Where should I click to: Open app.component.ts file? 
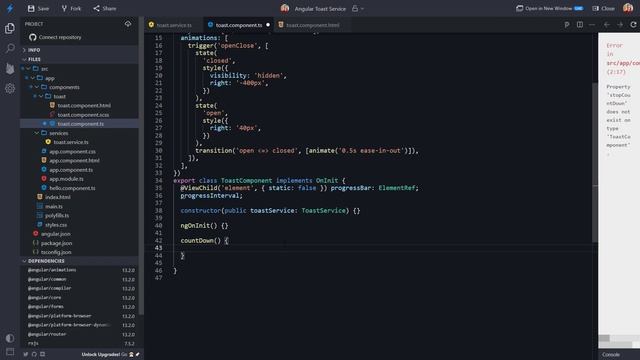pos(71,170)
